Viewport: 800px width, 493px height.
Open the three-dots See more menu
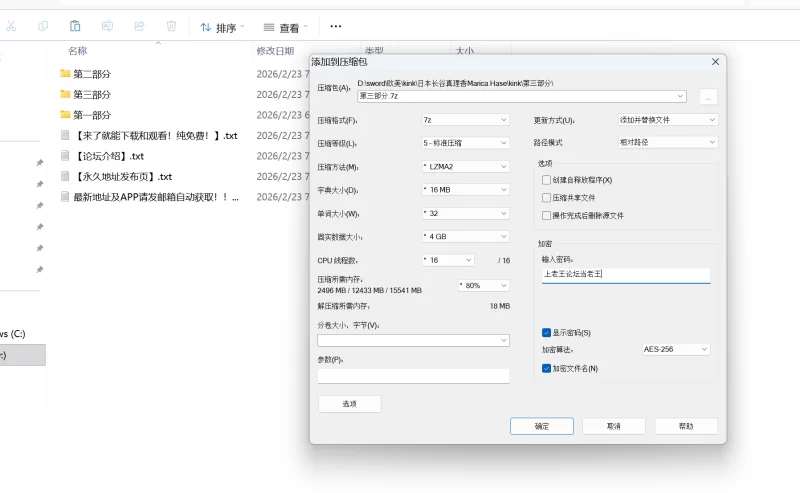click(335, 26)
